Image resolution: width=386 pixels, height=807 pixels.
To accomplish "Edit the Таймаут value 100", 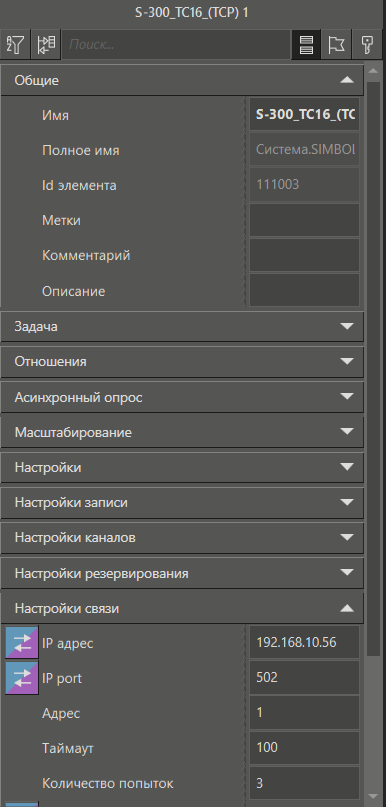I will tap(304, 748).
